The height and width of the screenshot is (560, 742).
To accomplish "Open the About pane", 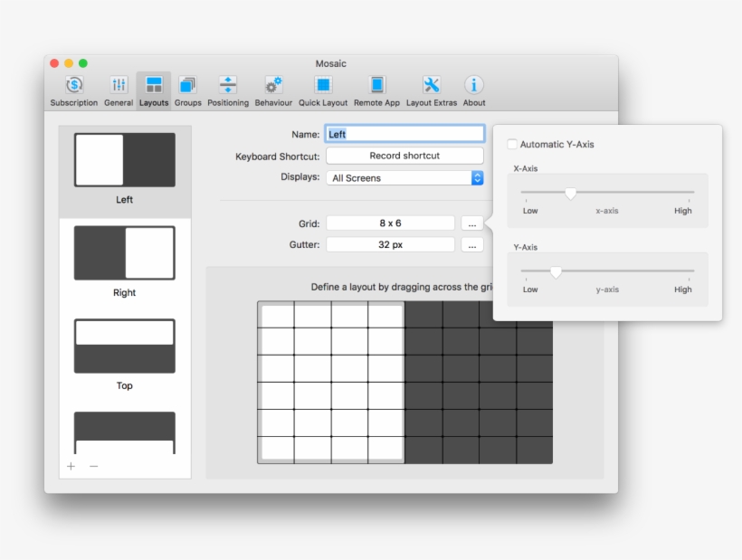I will tap(473, 86).
